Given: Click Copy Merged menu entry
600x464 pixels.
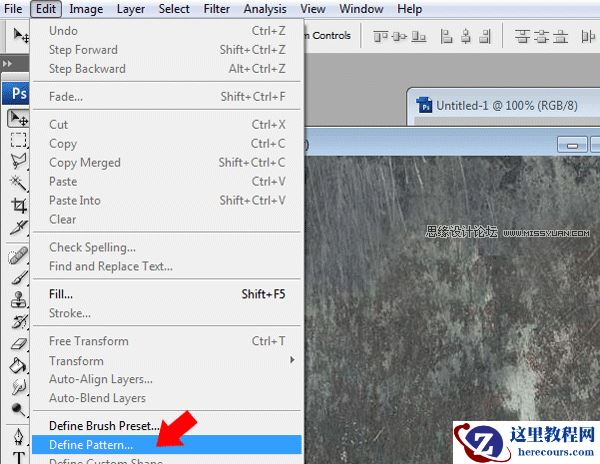Looking at the screenshot, I should click(x=167, y=163).
